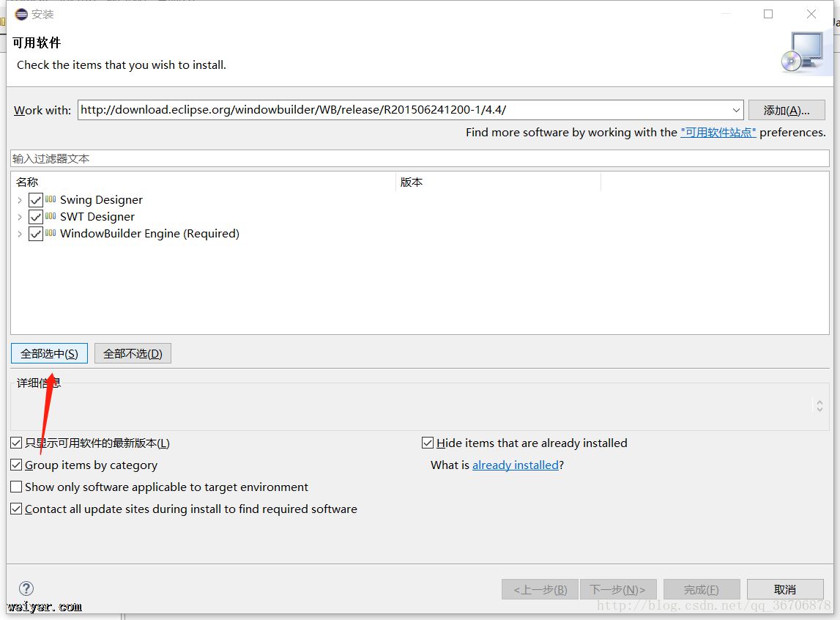Screen dimensions: 840x620
Task: Click the help question mark icon
Action: (x=26, y=588)
